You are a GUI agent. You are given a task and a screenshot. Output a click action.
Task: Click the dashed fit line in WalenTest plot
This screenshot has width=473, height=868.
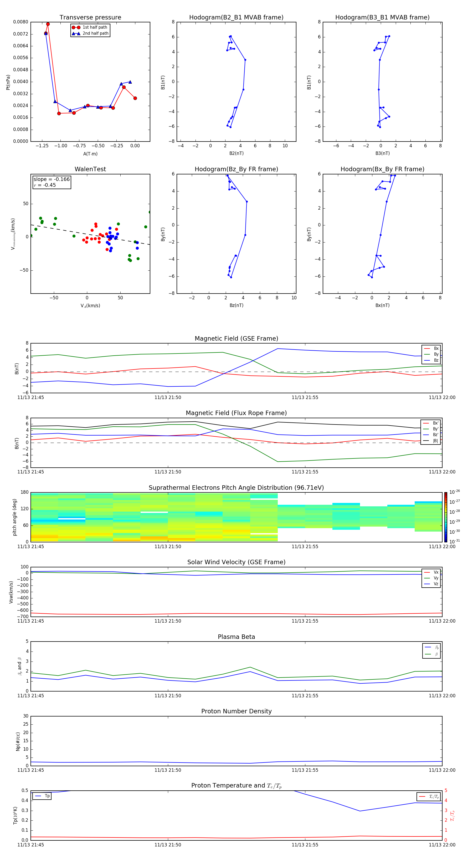(90, 235)
